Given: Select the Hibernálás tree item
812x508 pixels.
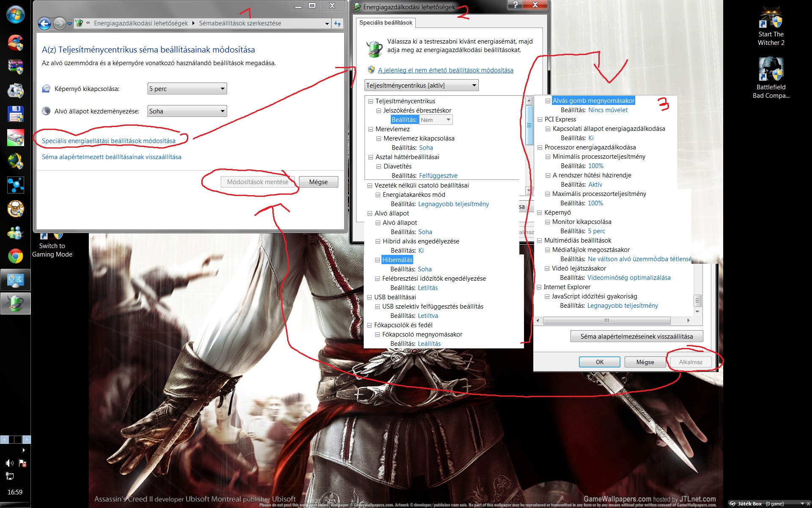Looking at the screenshot, I should click(x=397, y=260).
